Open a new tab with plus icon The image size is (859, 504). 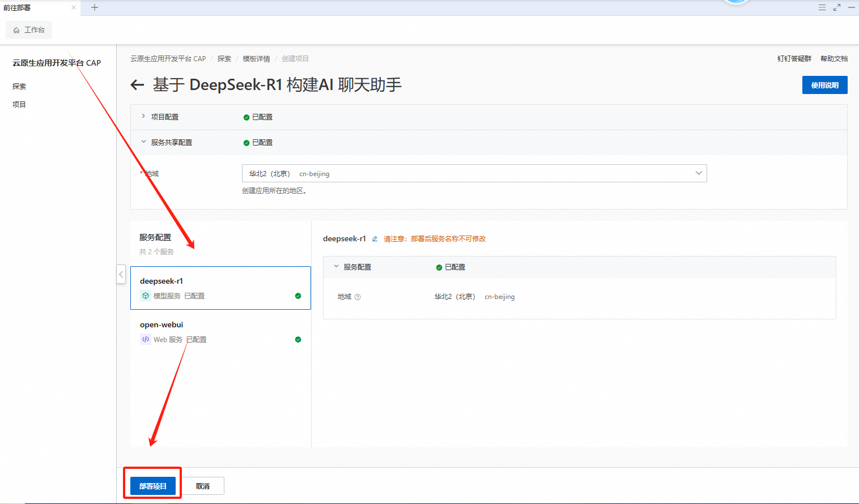pos(95,7)
